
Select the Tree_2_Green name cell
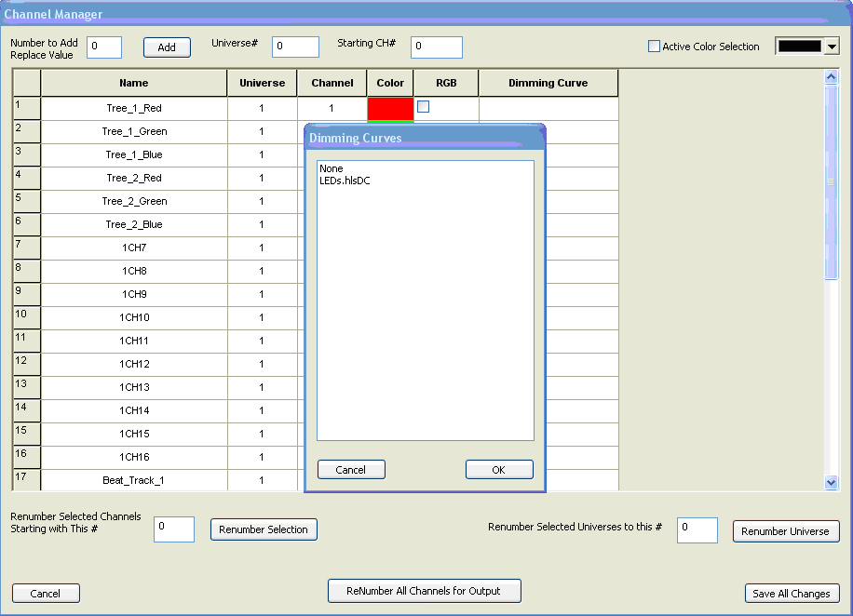point(134,202)
